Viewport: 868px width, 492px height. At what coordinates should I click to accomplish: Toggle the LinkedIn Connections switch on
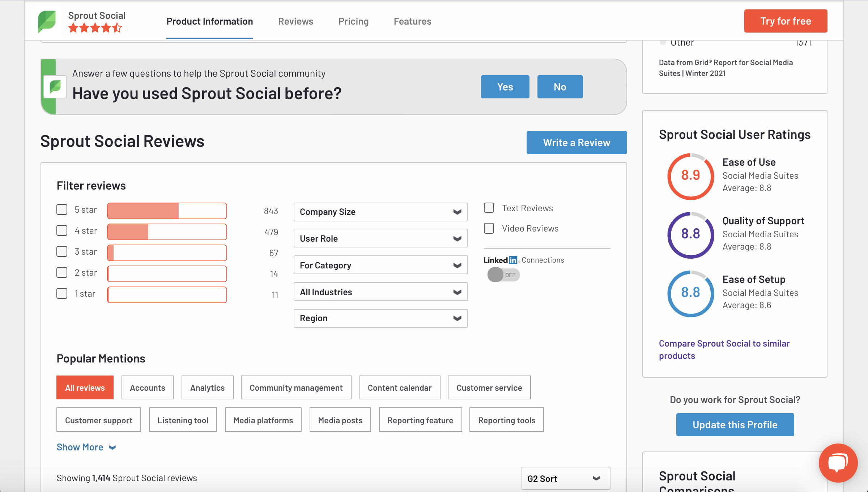[x=503, y=275]
